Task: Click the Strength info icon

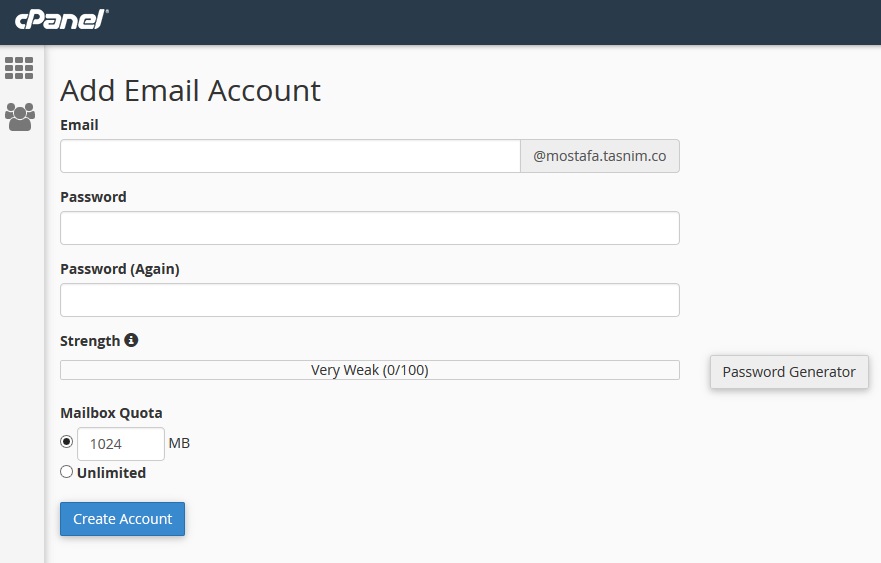Action: pos(131,340)
